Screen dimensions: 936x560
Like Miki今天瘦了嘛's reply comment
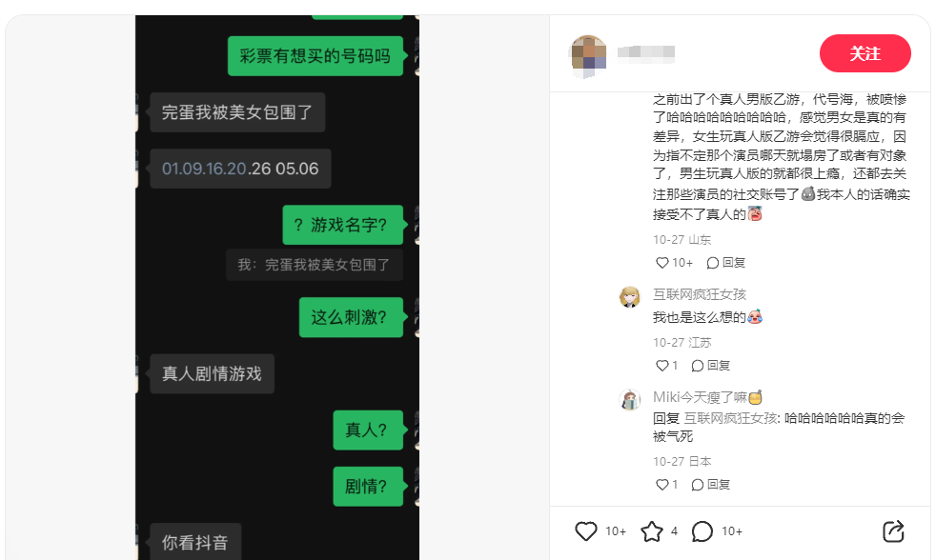click(x=662, y=485)
